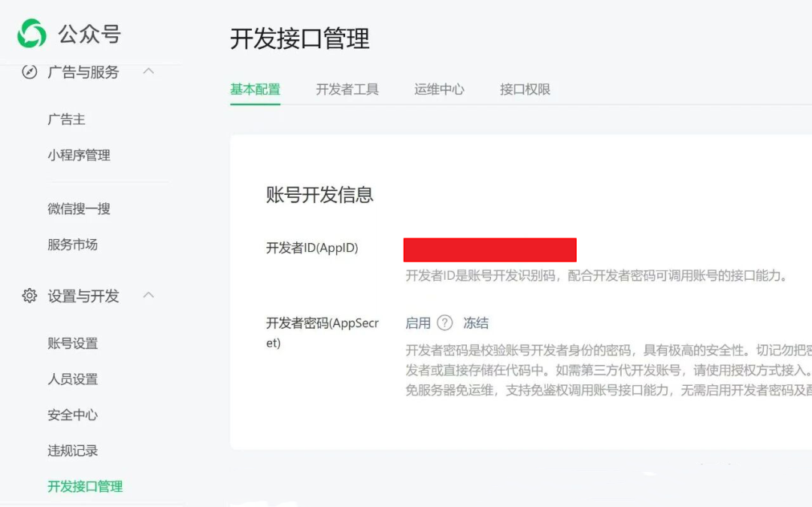Image resolution: width=812 pixels, height=507 pixels.
Task: Switch to the 开发者工具 tab
Action: (x=347, y=89)
